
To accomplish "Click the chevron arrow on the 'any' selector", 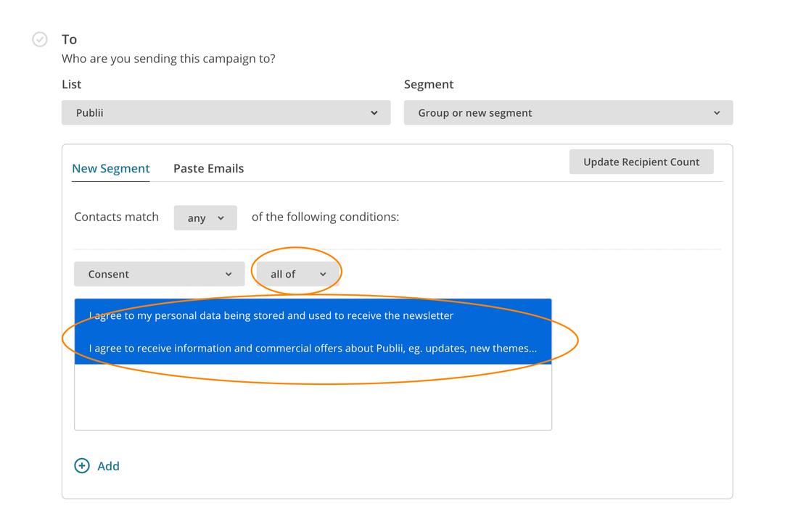I will point(221,218).
